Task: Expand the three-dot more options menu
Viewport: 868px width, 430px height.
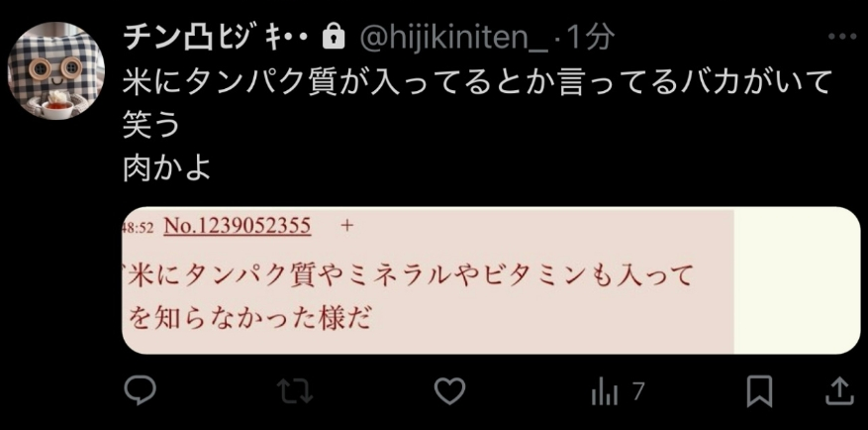Action: point(842,37)
